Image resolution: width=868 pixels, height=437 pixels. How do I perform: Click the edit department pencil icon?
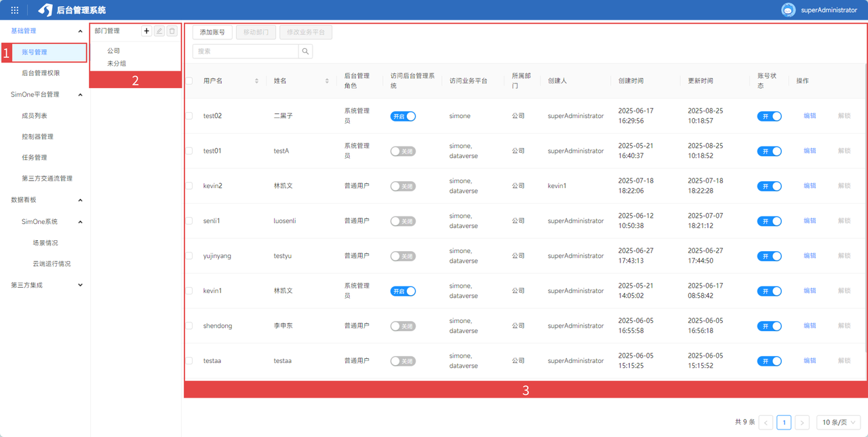coord(159,31)
